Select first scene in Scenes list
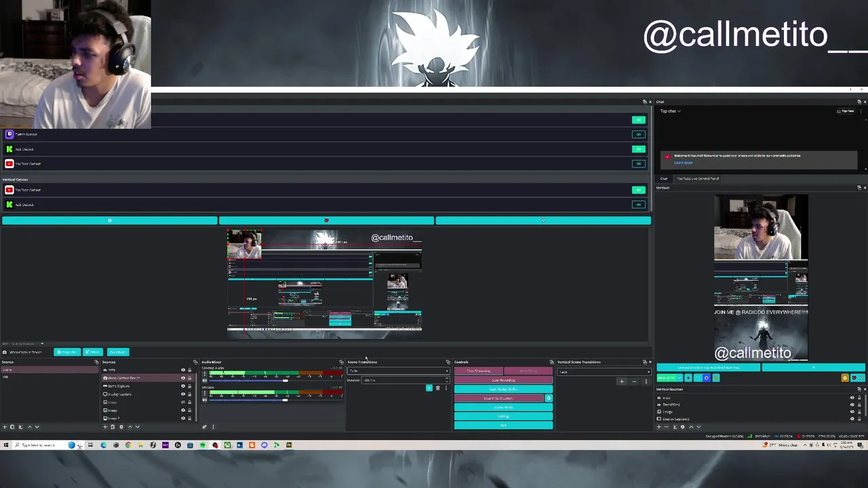This screenshot has height=488, width=868. 49,370
